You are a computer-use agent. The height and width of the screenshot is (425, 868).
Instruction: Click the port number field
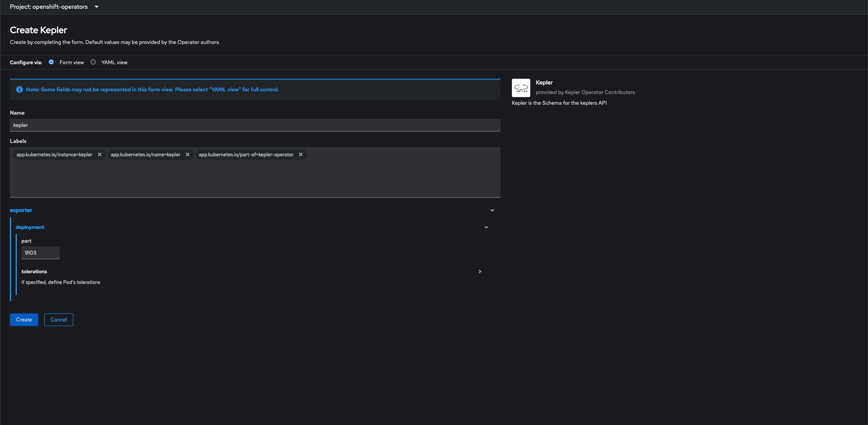point(40,253)
